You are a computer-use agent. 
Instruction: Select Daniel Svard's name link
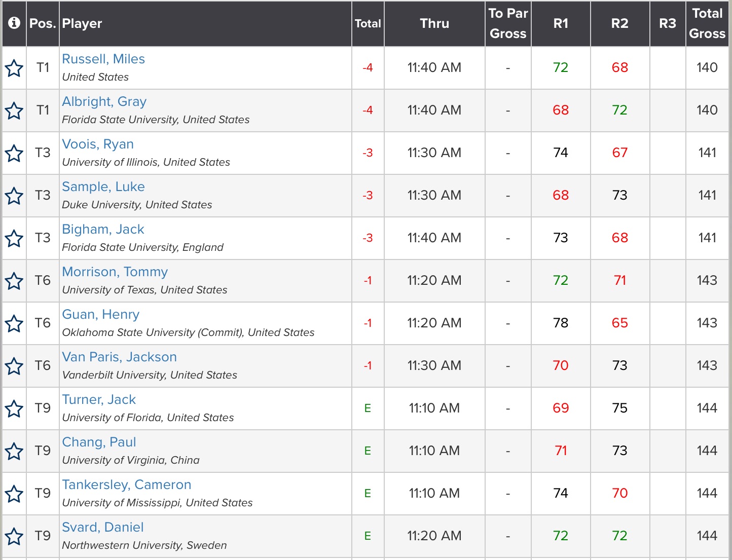102,528
